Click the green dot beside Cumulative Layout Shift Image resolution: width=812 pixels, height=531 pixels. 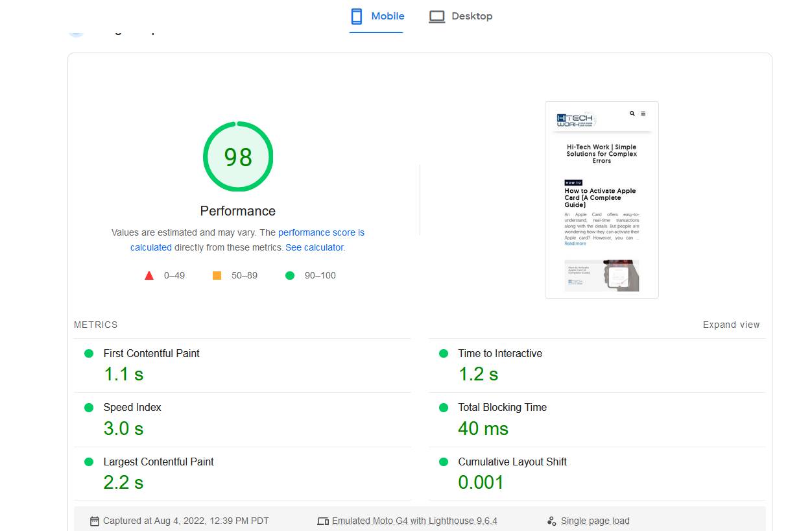click(x=443, y=462)
